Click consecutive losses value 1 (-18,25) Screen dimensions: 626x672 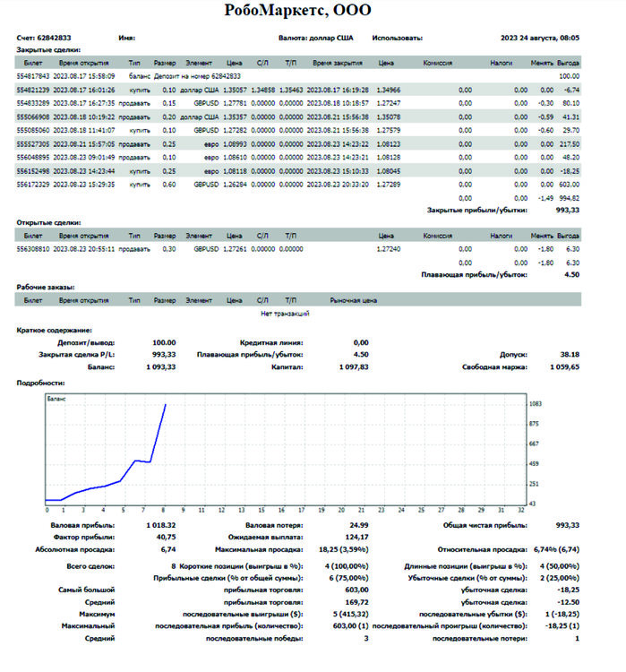click(562, 614)
